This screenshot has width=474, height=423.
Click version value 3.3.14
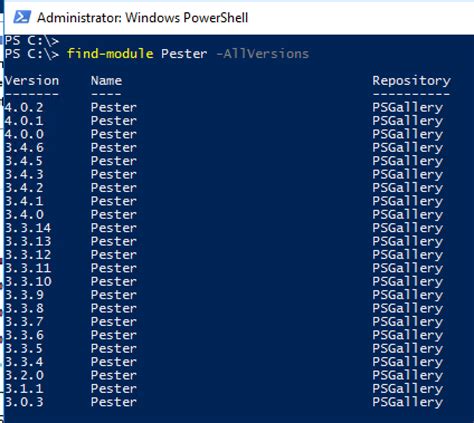tap(28, 228)
